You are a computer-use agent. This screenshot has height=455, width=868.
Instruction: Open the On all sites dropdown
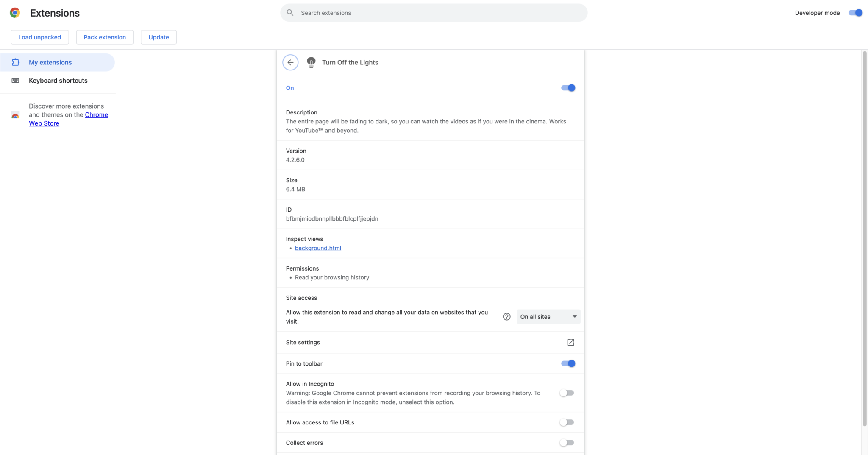point(548,316)
